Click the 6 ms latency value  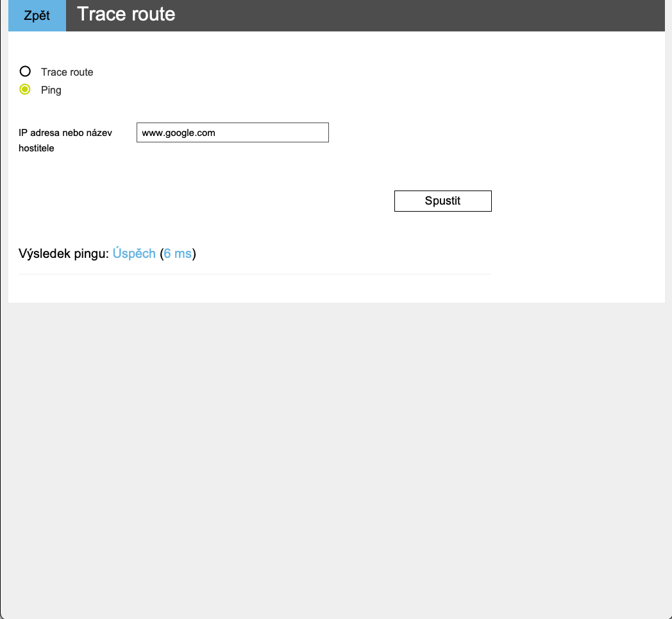coord(178,254)
